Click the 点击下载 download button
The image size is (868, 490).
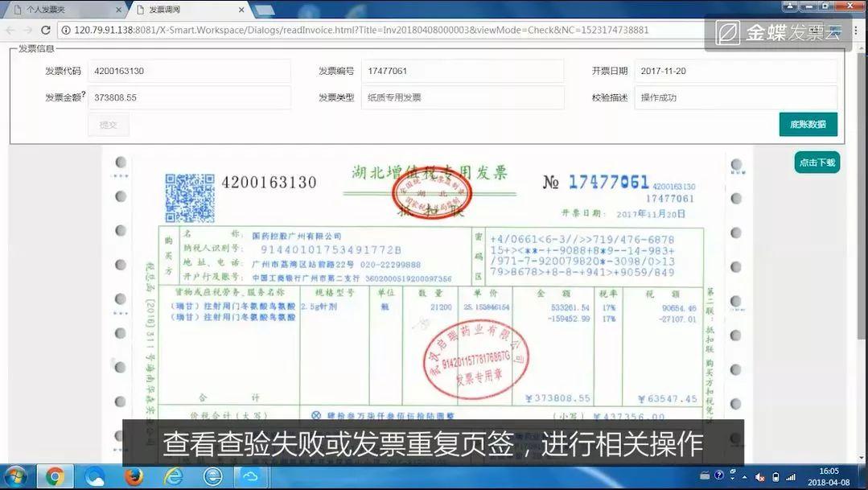coord(817,163)
